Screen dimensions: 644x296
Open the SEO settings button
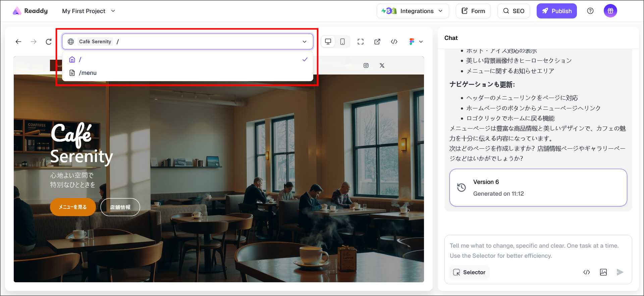point(514,11)
